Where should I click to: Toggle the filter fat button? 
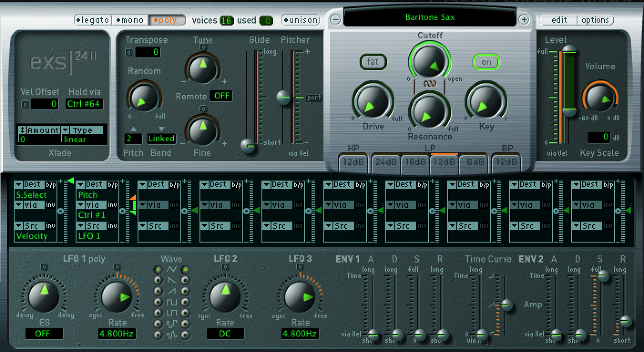click(373, 62)
